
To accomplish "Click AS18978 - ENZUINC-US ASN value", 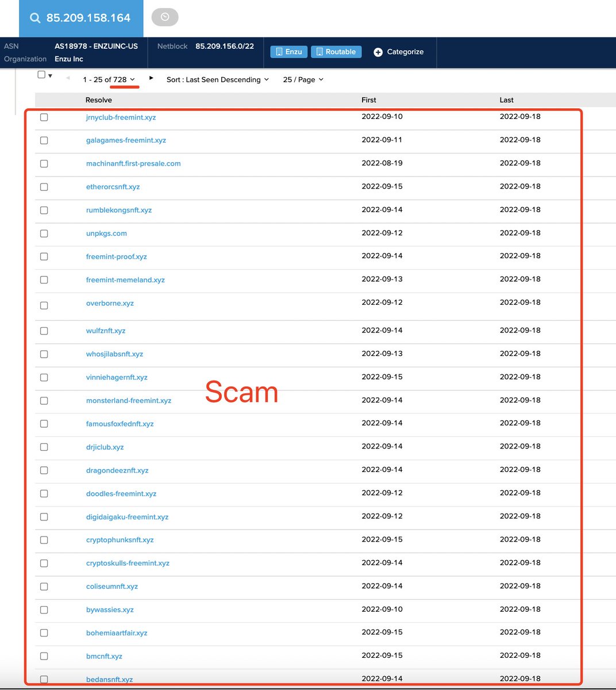I will click(96, 46).
